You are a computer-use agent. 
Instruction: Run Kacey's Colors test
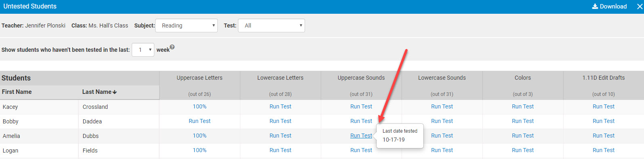tap(523, 106)
